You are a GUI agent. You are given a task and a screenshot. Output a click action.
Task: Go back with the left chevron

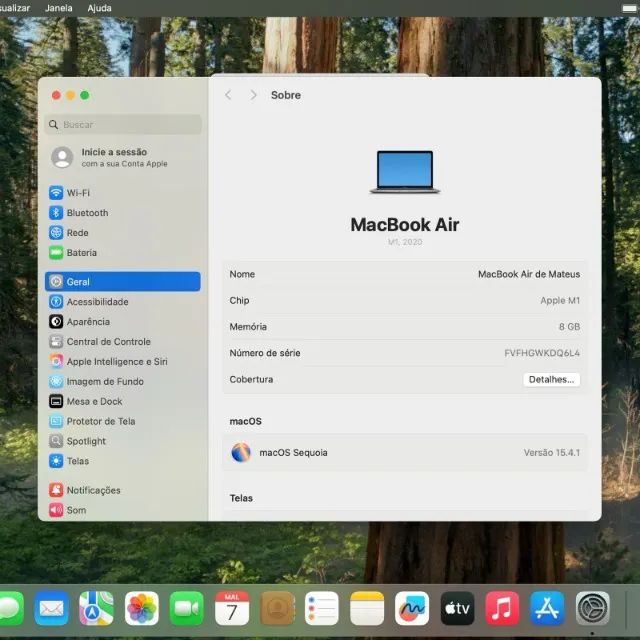click(x=228, y=95)
